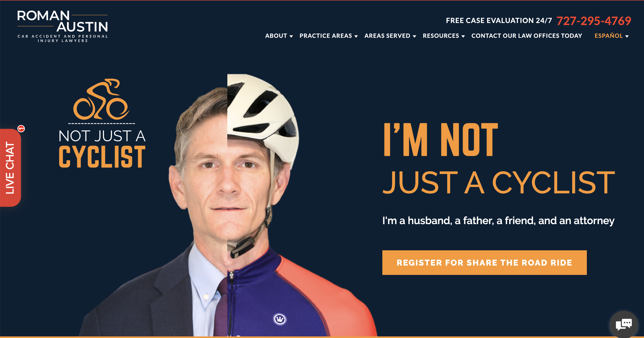Viewport: 644px width, 338px height.
Task: Go to Contact Our Law Offices Today
Action: (x=527, y=36)
